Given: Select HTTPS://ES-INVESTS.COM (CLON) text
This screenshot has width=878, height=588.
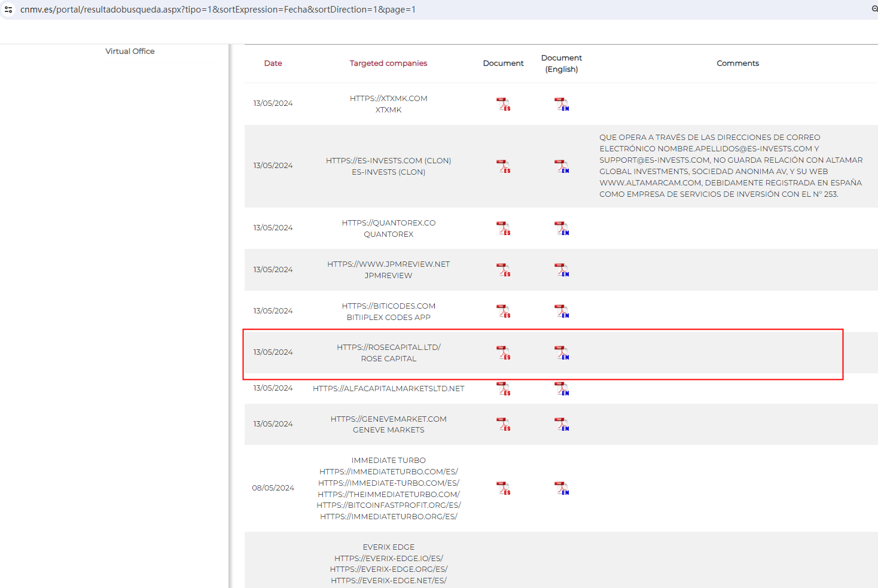Looking at the screenshot, I should [389, 161].
